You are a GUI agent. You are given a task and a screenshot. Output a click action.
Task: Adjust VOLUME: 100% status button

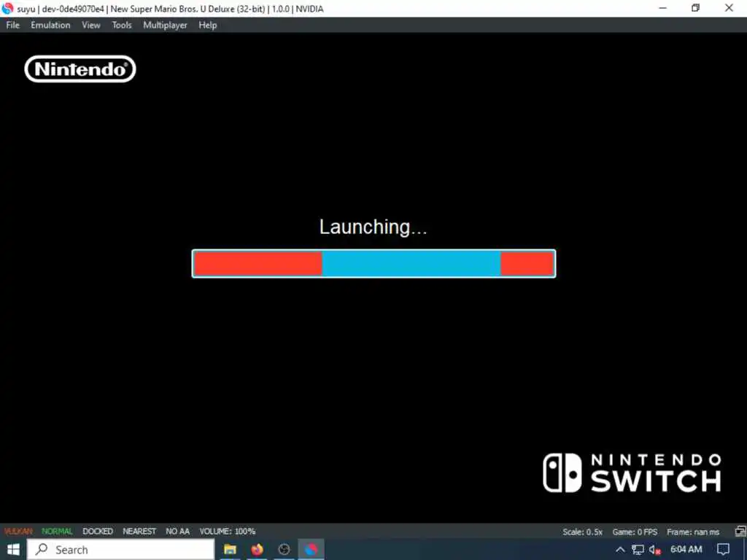click(x=228, y=532)
